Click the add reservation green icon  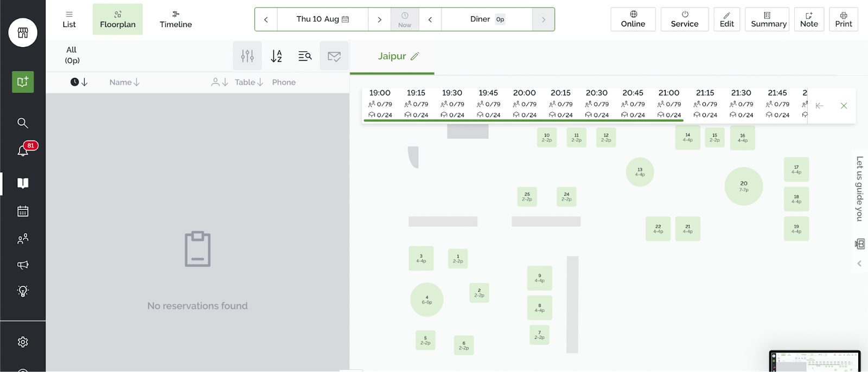[x=23, y=82]
